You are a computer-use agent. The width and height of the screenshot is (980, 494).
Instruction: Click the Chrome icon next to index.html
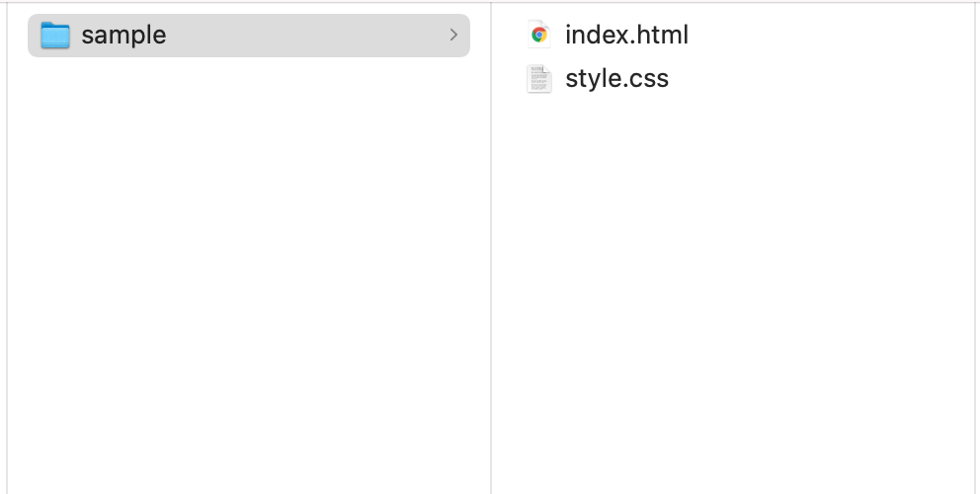pos(538,35)
